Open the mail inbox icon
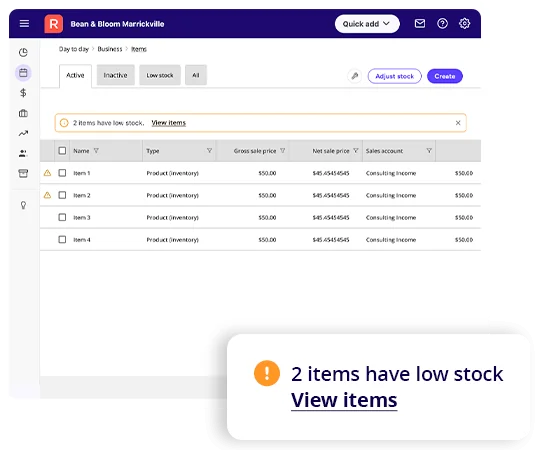Screen dimensions: 541x450 click(x=420, y=23)
